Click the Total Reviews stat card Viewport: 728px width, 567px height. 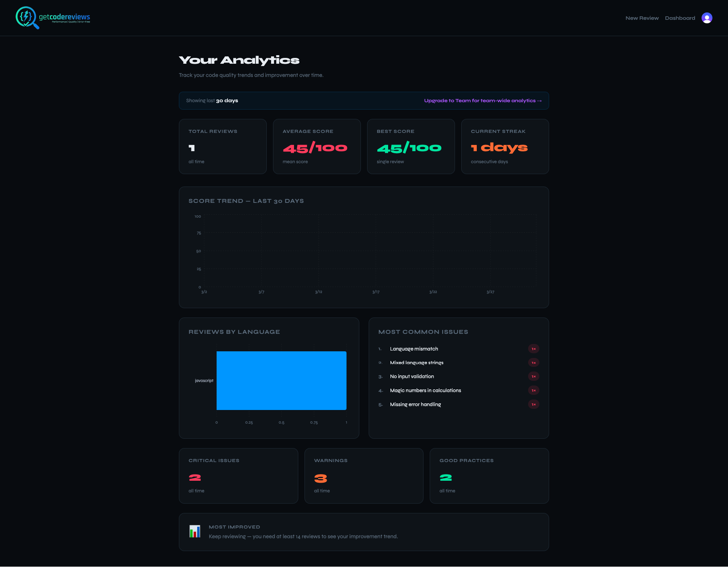point(222,147)
